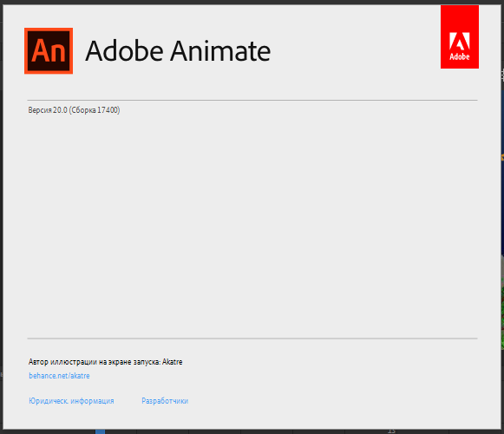Viewport: 504px width, 434px height.
Task: Click the 'Версия 20.0 (Сборка 17400)' version text
Action: [74, 110]
